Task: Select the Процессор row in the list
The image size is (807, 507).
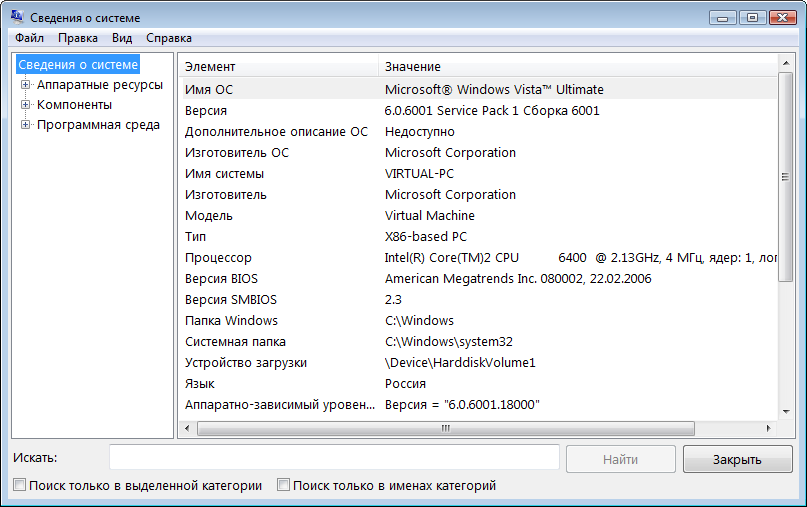Action: coord(219,258)
